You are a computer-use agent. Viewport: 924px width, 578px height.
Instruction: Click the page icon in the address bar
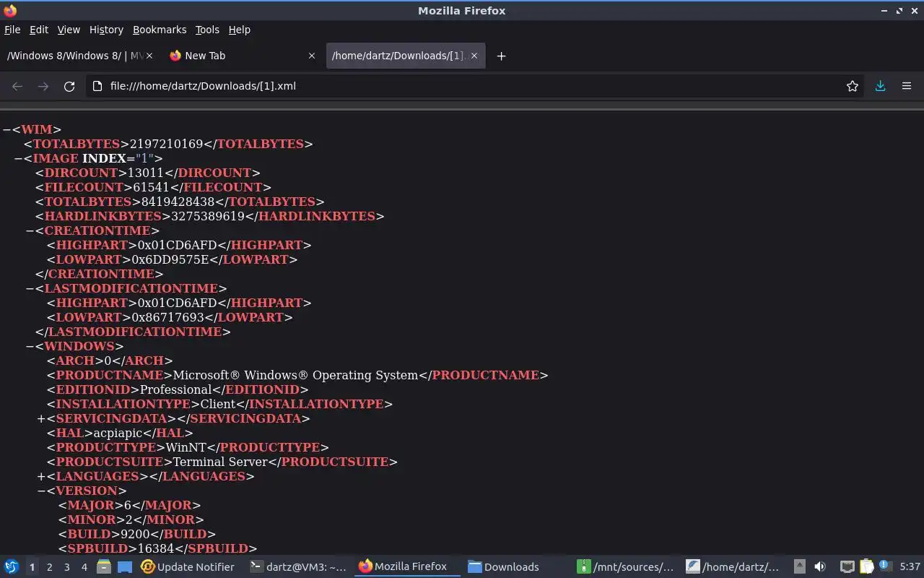coord(97,86)
